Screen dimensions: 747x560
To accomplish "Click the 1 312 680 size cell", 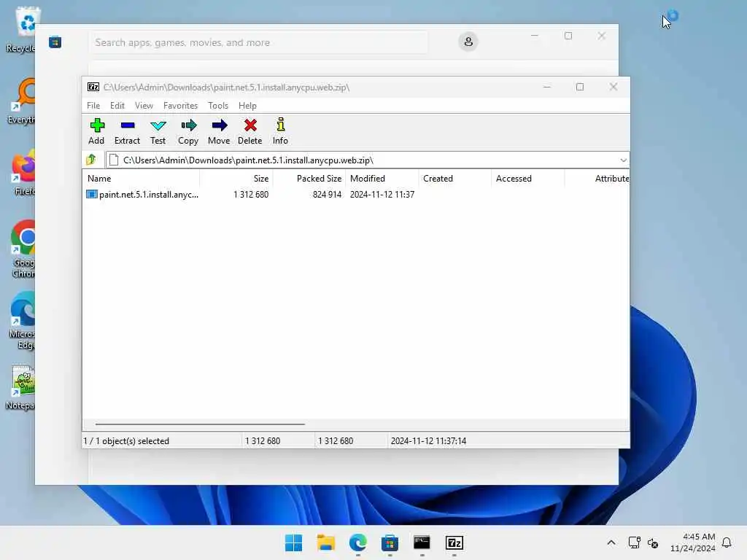I will [x=251, y=195].
